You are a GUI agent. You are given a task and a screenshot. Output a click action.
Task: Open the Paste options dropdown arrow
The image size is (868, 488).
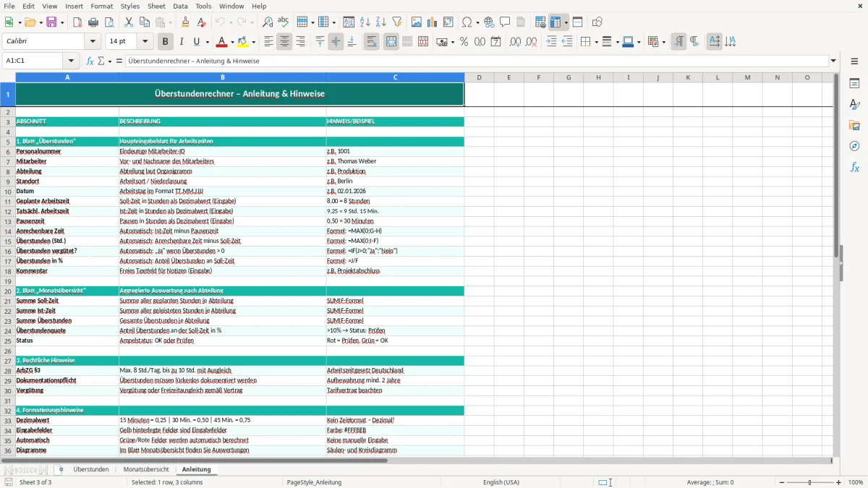[x=170, y=22]
